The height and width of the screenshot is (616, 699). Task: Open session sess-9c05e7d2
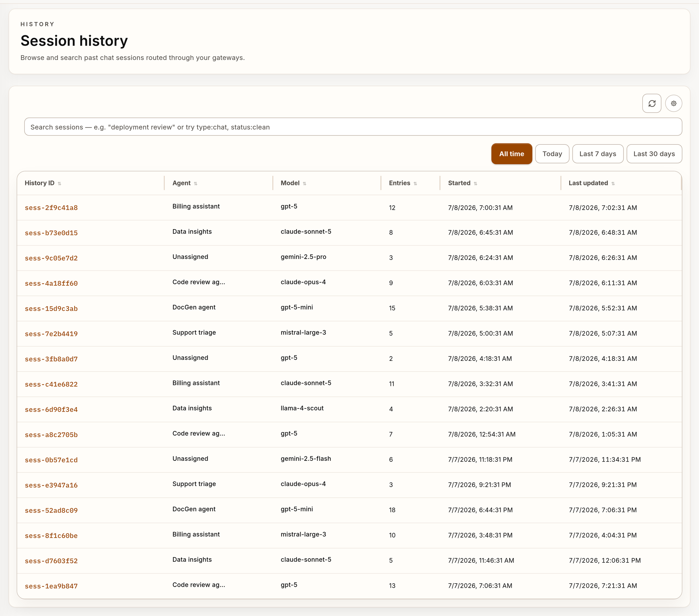tap(51, 258)
